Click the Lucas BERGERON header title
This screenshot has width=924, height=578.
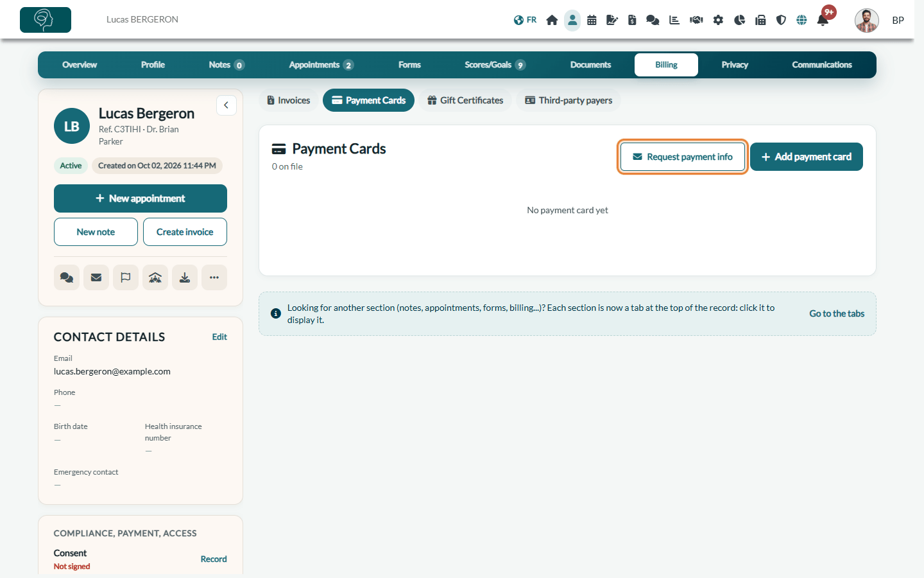tap(142, 19)
